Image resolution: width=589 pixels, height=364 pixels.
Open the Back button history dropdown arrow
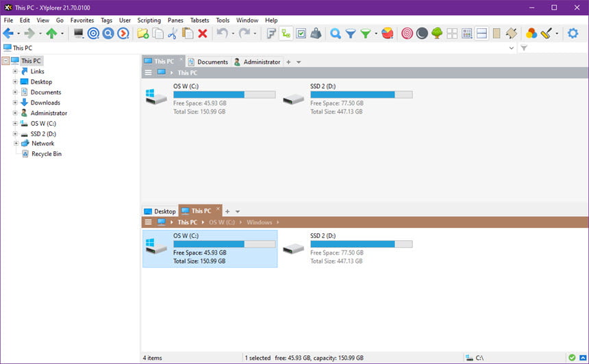pyautogui.click(x=18, y=34)
